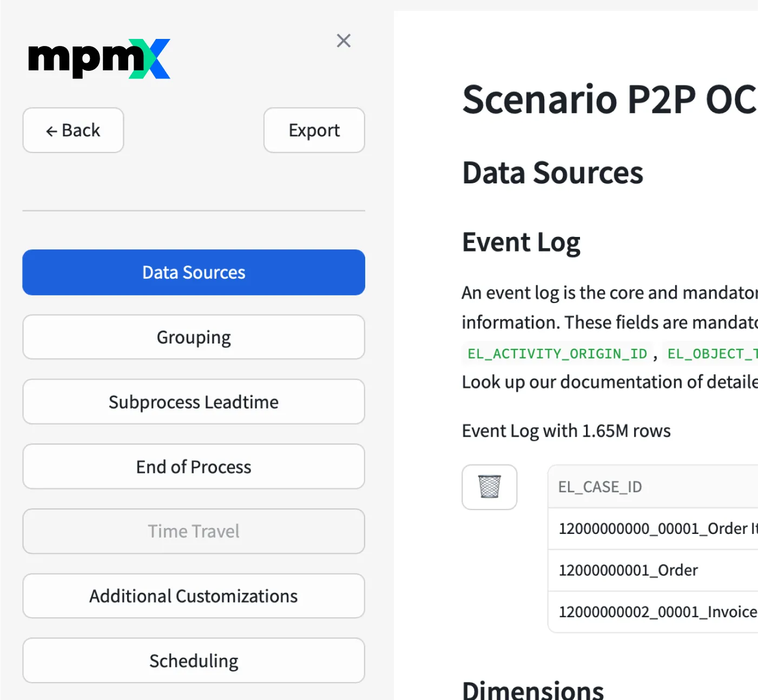Click the Event Log heading
The image size is (758, 700).
[x=521, y=242]
